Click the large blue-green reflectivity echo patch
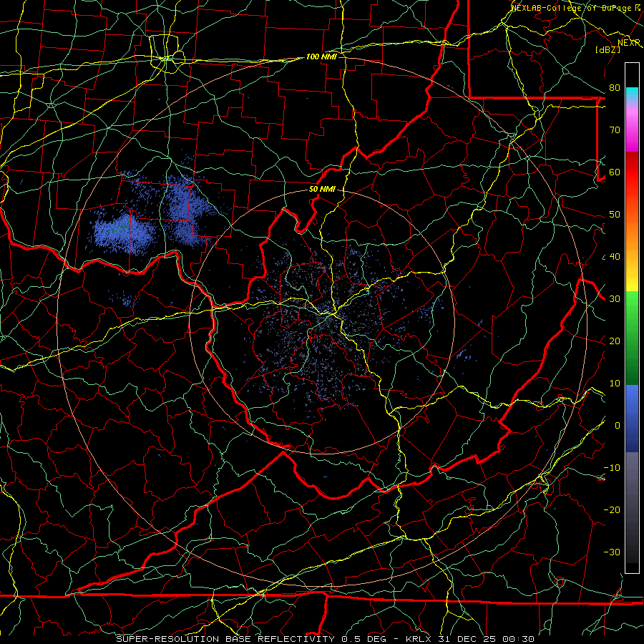The width and height of the screenshot is (644, 644). 124,233
